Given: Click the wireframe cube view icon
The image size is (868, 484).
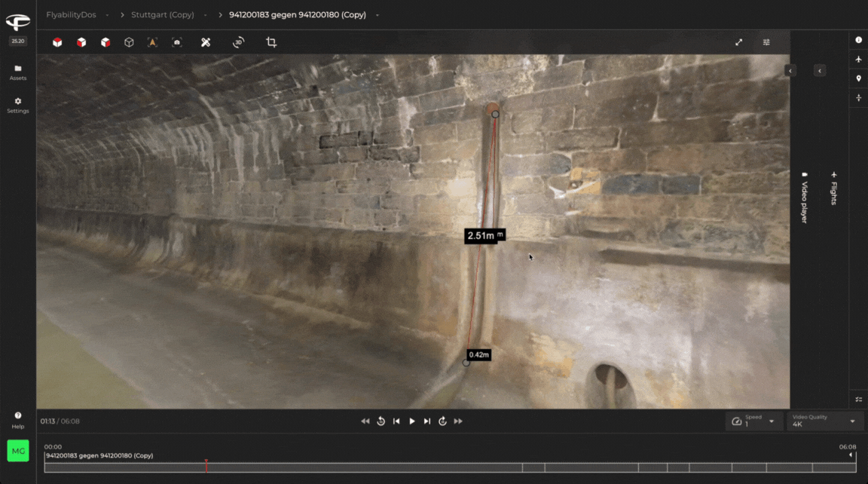Looking at the screenshot, I should tap(129, 42).
